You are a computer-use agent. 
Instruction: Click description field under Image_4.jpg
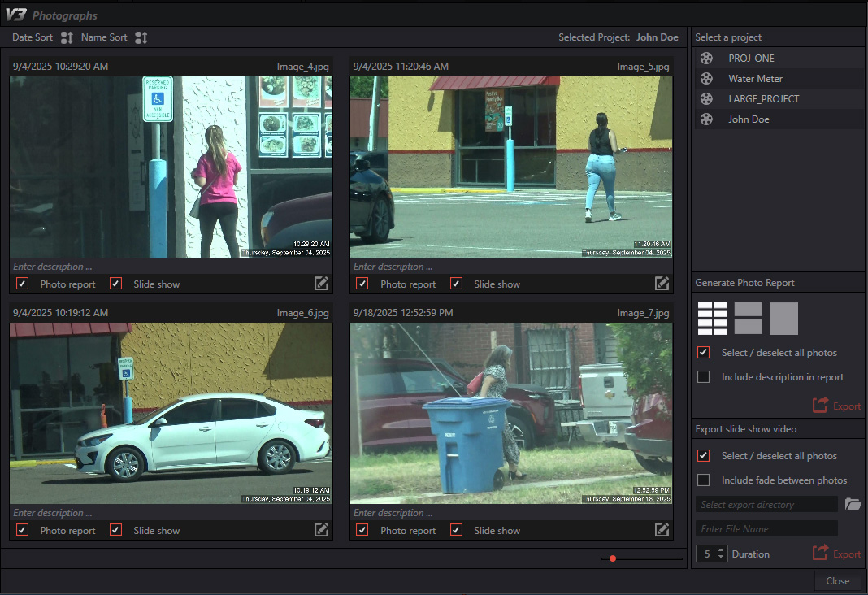[x=171, y=267]
